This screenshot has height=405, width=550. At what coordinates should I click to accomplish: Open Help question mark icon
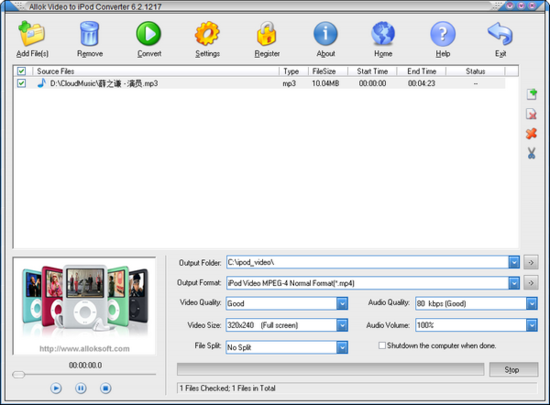point(443,34)
